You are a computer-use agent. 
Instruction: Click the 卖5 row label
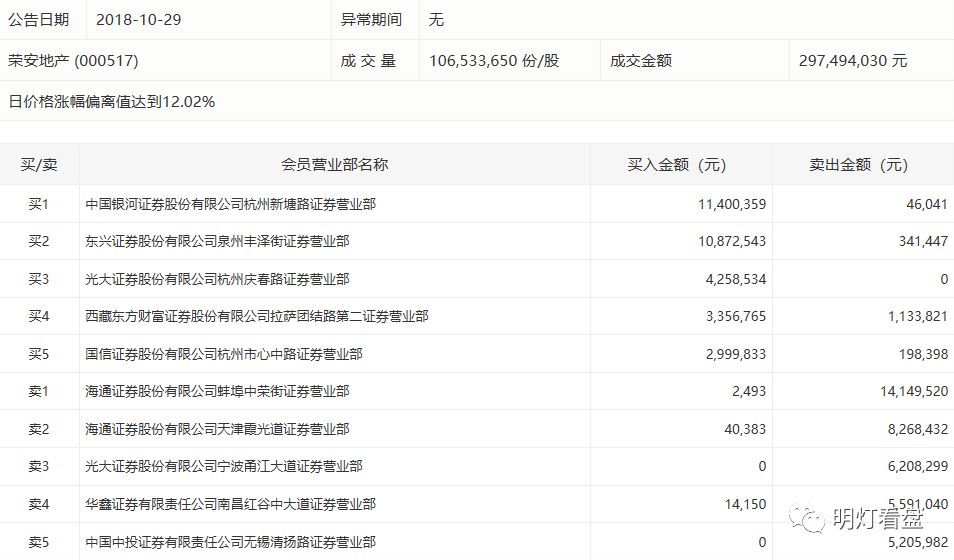(38, 542)
